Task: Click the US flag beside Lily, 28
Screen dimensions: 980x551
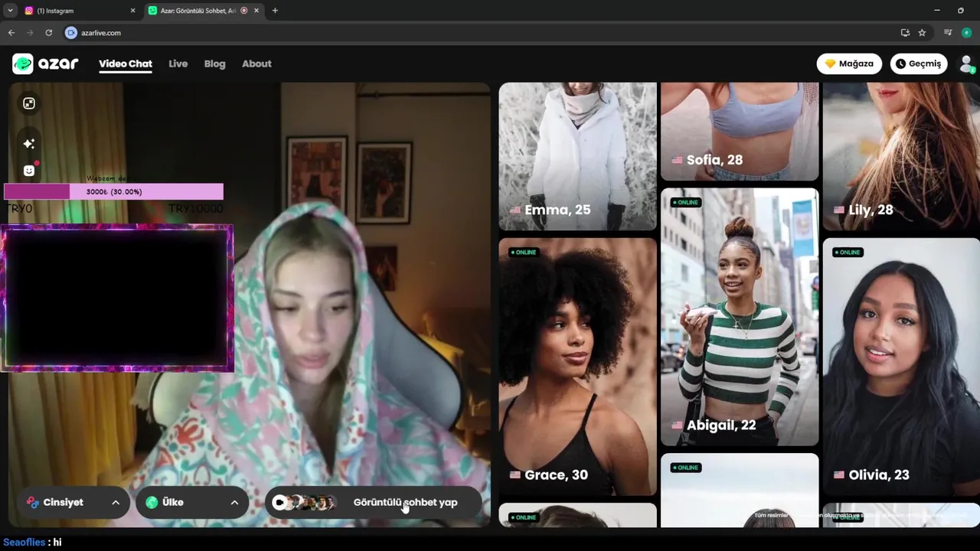Action: click(839, 210)
